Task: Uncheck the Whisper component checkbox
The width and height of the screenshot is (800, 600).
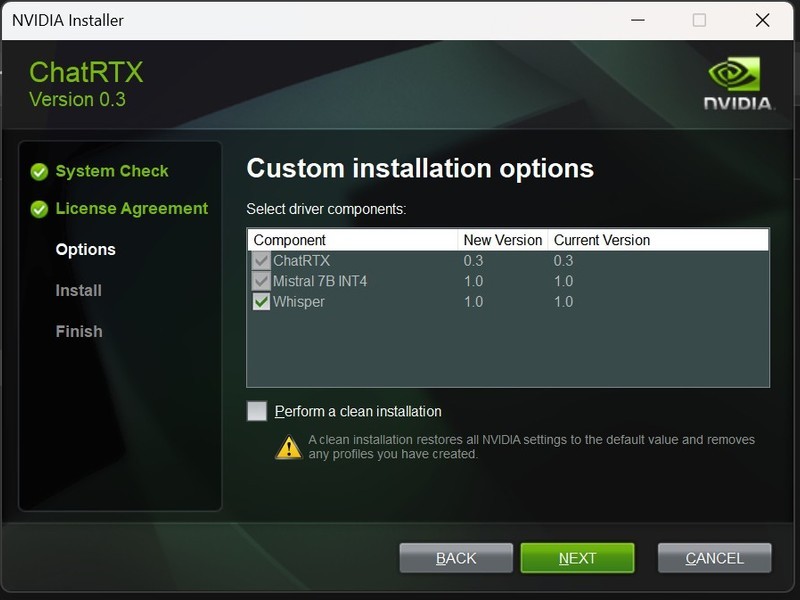Action: click(261, 302)
